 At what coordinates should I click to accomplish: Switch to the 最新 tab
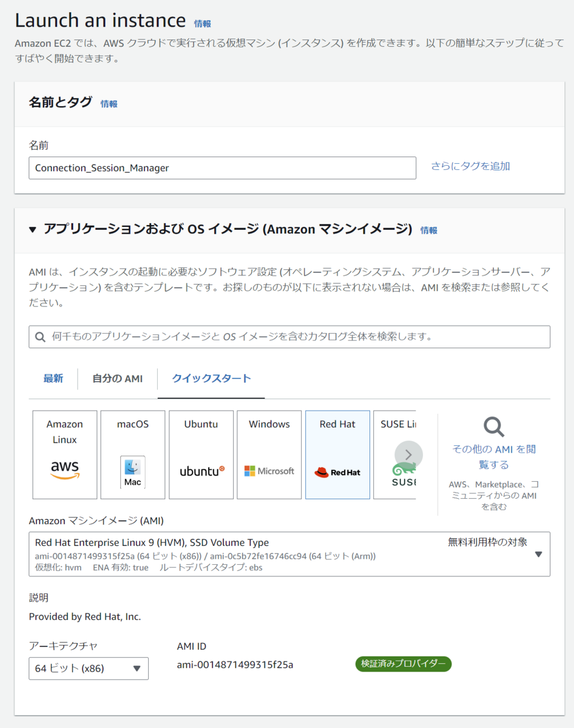[53, 379]
